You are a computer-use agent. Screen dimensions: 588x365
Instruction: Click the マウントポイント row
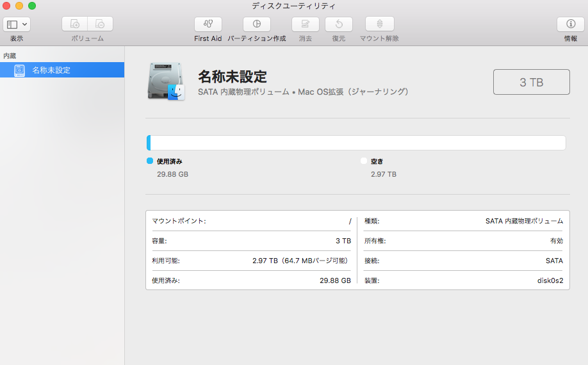[251, 221]
